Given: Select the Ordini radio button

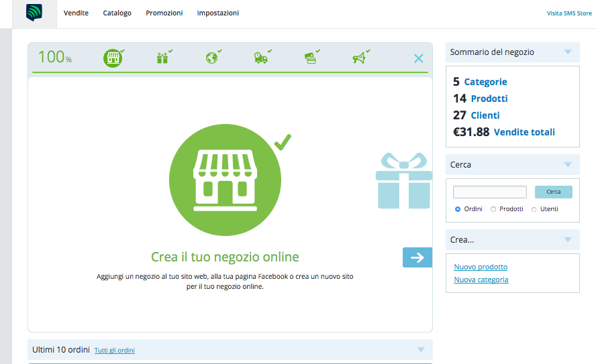Looking at the screenshot, I should pos(458,209).
